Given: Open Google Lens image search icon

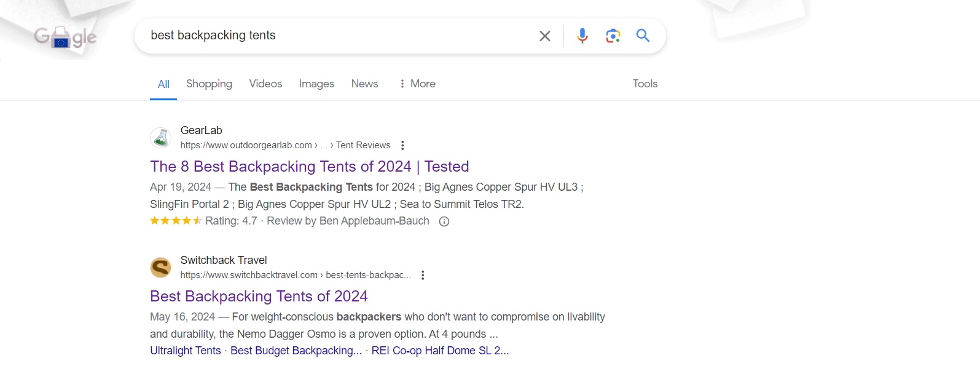Looking at the screenshot, I should click(613, 36).
